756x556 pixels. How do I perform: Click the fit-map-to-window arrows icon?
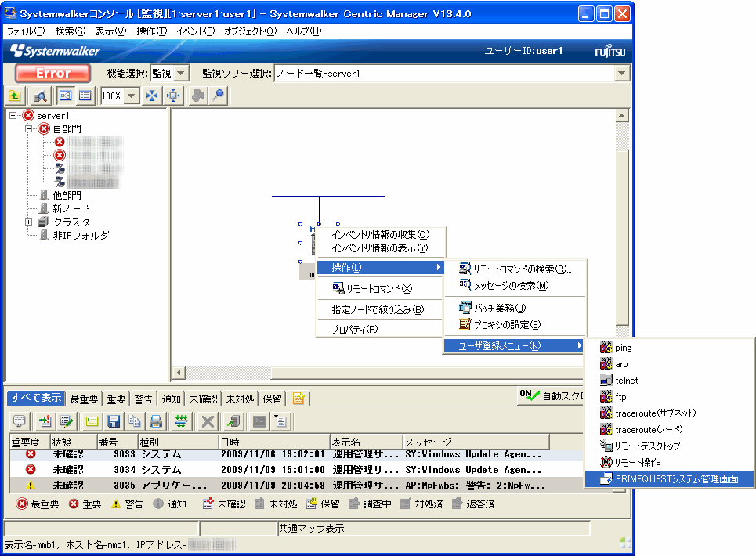tap(152, 96)
